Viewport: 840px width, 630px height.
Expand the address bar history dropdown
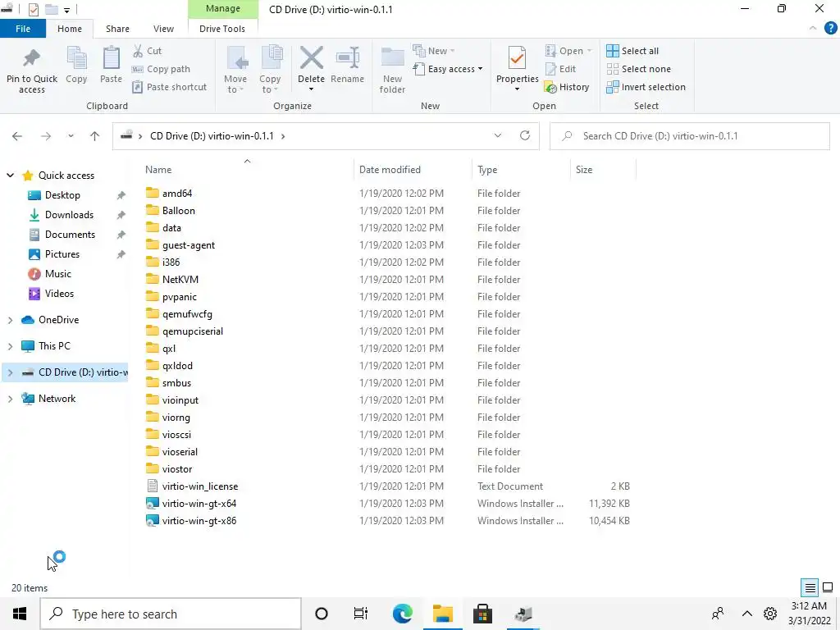[x=498, y=135]
